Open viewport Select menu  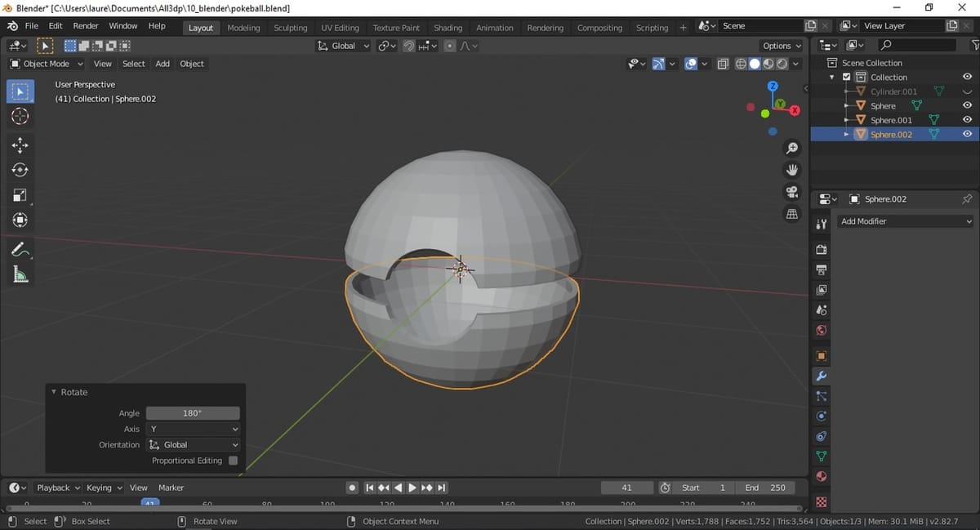pyautogui.click(x=134, y=64)
